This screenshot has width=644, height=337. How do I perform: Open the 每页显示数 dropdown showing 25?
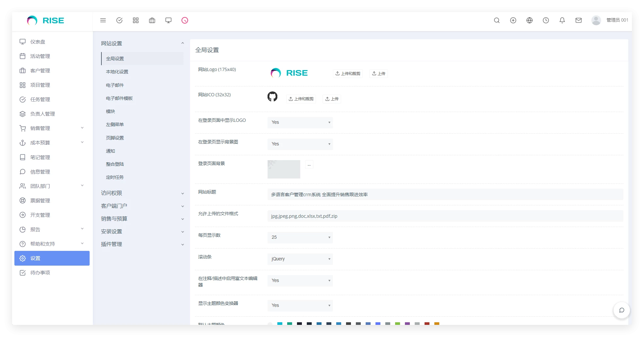coord(300,237)
